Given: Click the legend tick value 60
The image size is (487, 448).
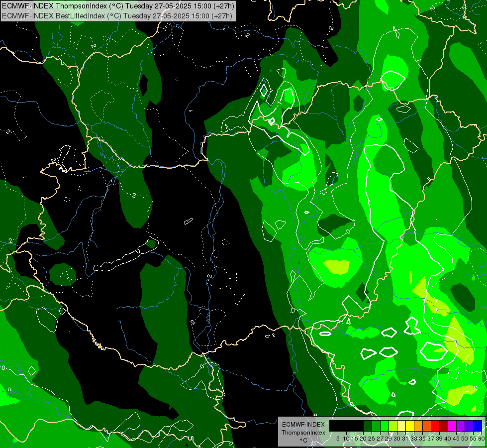Looking at the screenshot, I should point(482,439).
